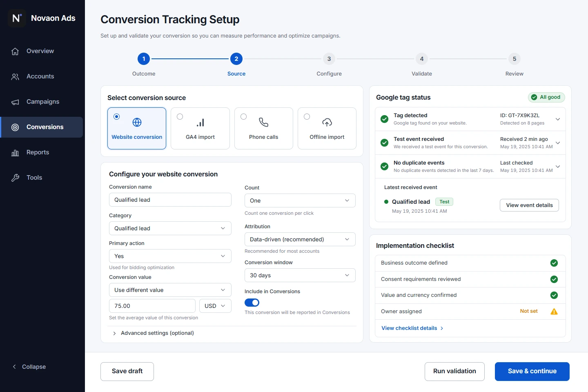Open the View checklist details link
This screenshot has height=392, width=588.
pyautogui.click(x=412, y=328)
